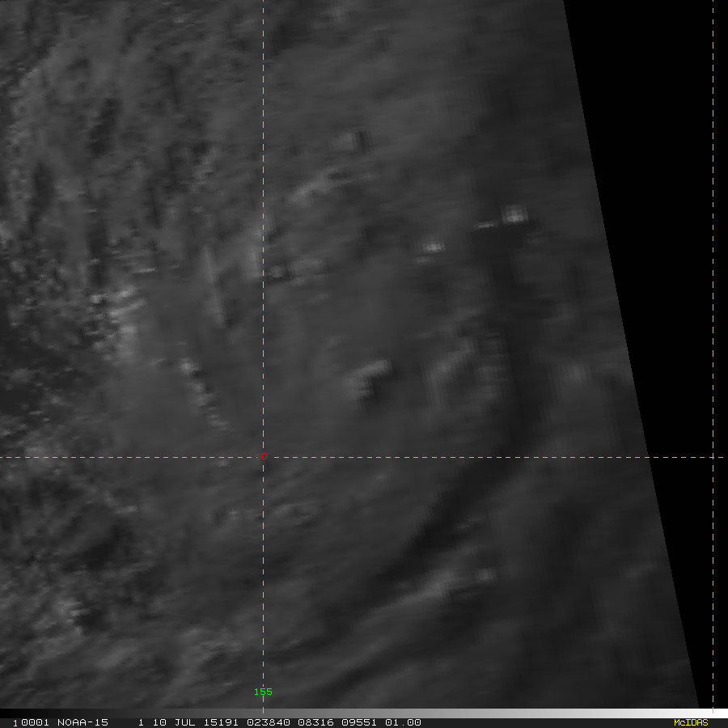This screenshot has height=728, width=728.
Task: Click the rightmost dashed longitude line in black area
Action: point(713,243)
